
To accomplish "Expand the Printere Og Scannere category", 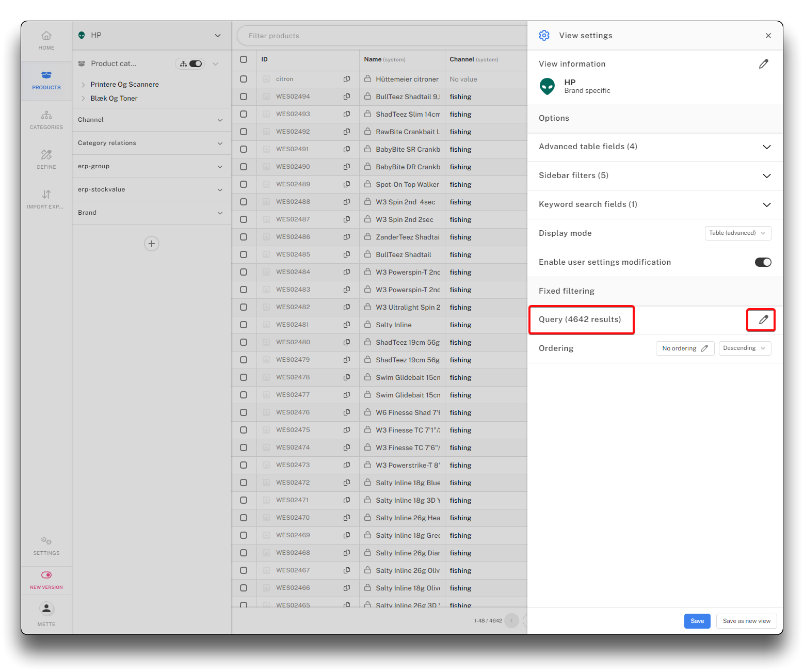I will click(83, 85).
